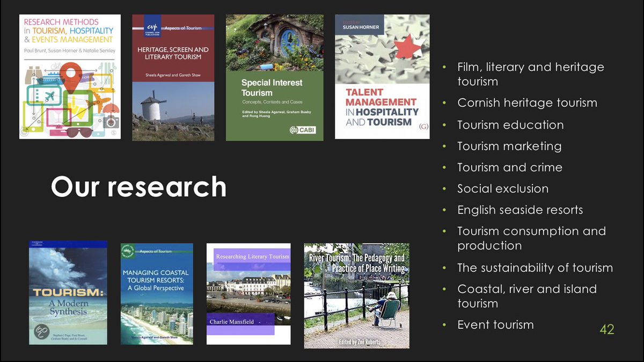Click 'Coastal, river and island tourism' bullet
Image resolution: width=644 pixels, height=362 pixels.
527,296
